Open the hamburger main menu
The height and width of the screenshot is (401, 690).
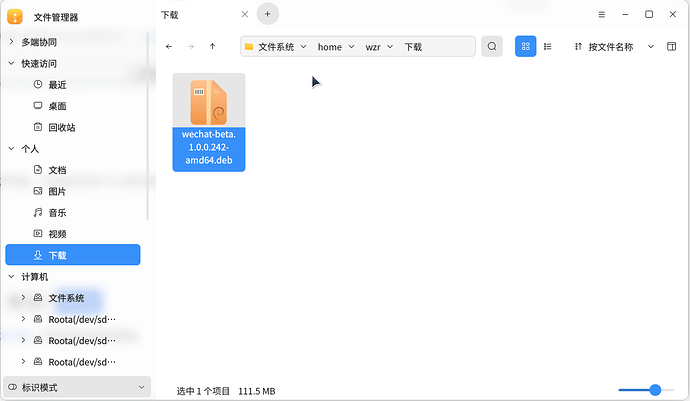pyautogui.click(x=602, y=15)
